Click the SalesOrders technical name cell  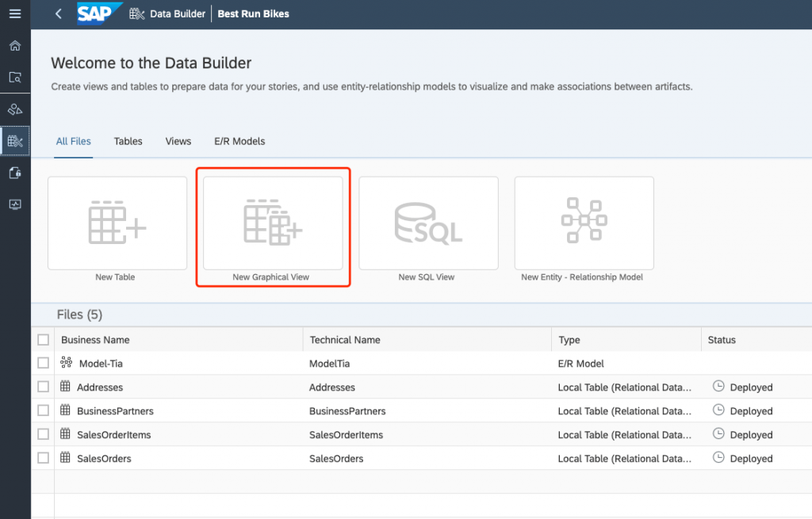[x=336, y=459]
